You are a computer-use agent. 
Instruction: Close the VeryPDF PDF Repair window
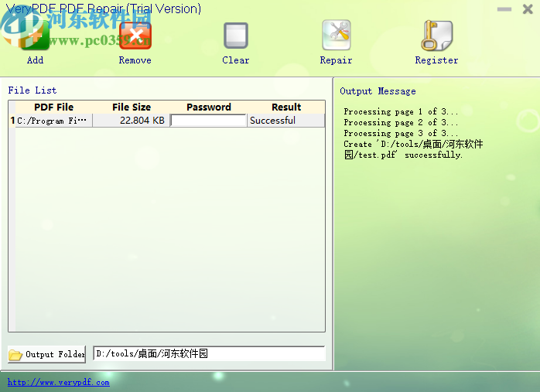point(528,9)
